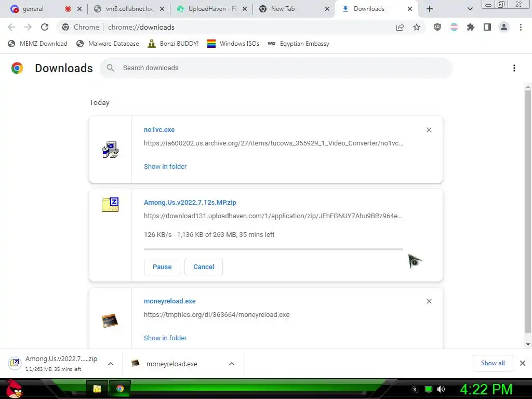Open a new tab with the plus button
Image resolution: width=532 pixels, height=399 pixels.
(430, 9)
